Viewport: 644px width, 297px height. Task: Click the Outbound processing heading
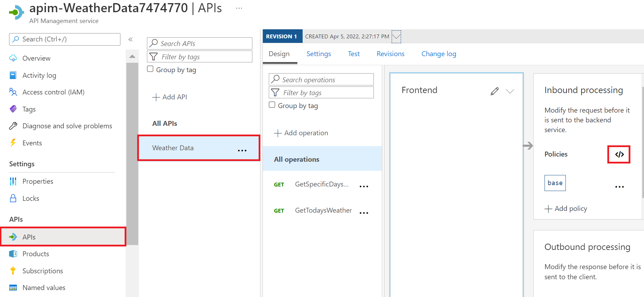[x=587, y=247]
